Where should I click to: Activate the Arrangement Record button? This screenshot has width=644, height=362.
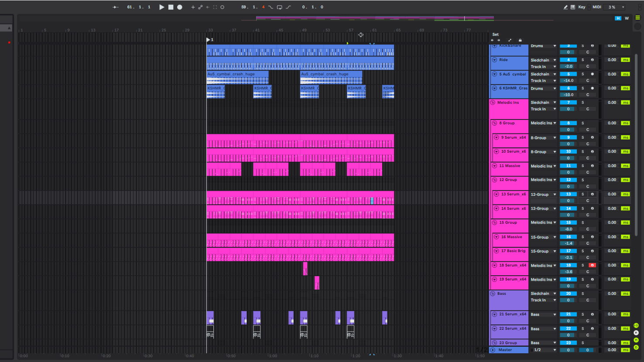pos(179,7)
